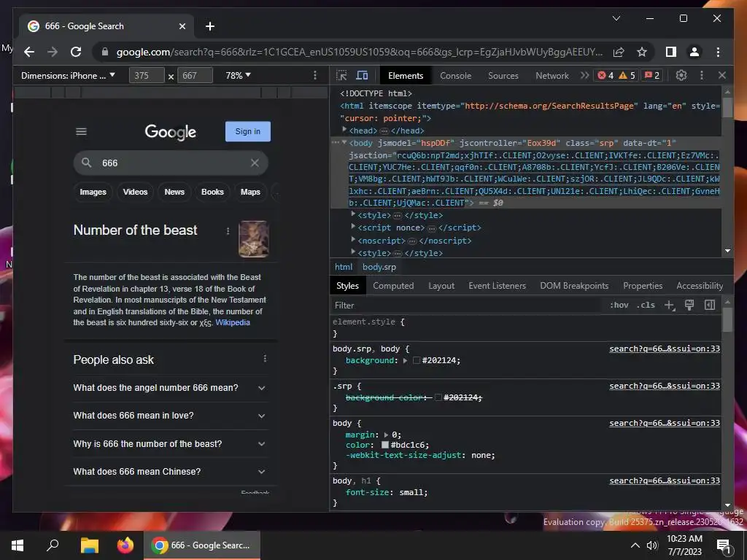This screenshot has height=560, width=747.
Task: Click Number of the beast thumbnail image
Action: point(253,238)
